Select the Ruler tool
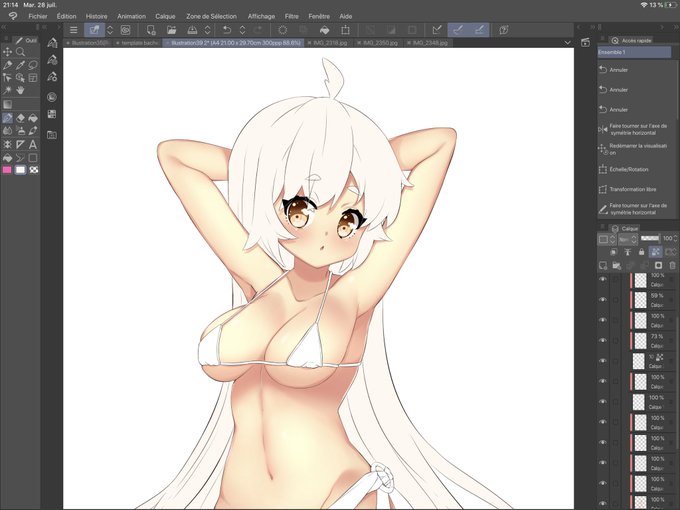 (x=20, y=144)
